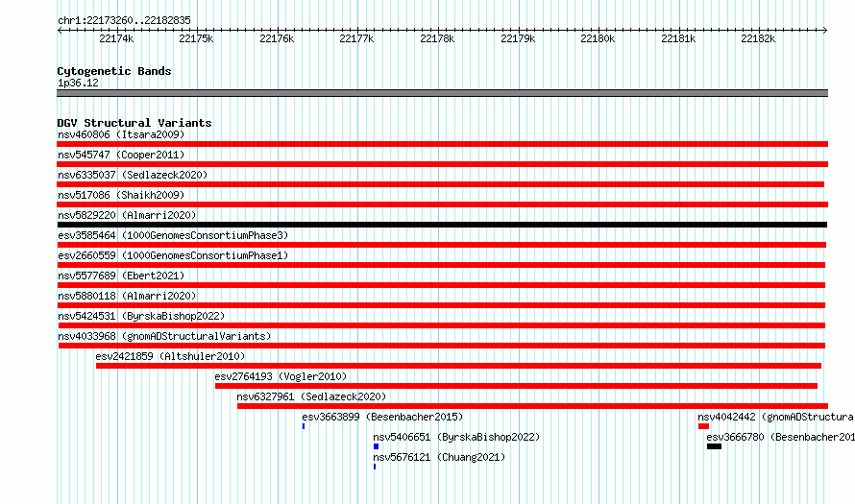This screenshot has width=855, height=504.
Task: Open esv3663899 (Besenbacher2015) label
Action: pos(382,417)
